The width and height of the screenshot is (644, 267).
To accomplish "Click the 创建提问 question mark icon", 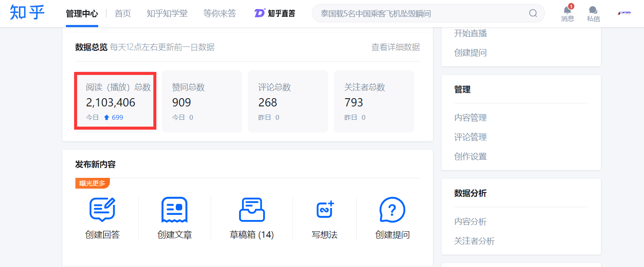I will 392,209.
